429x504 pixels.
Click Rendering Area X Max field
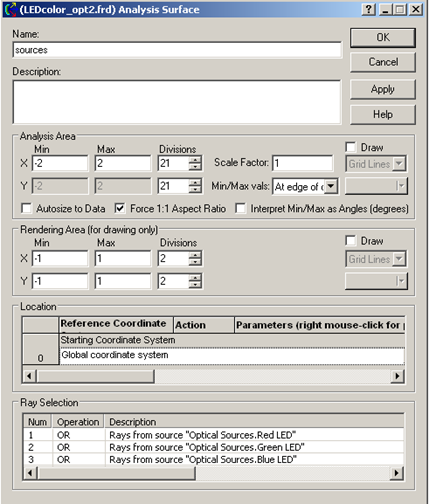point(123,258)
